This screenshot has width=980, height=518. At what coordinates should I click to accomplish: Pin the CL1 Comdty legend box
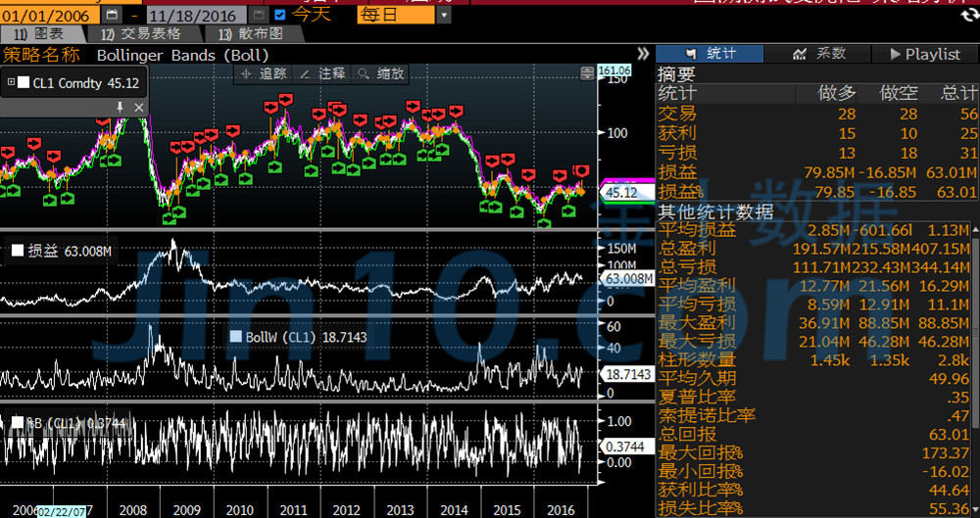(121, 106)
